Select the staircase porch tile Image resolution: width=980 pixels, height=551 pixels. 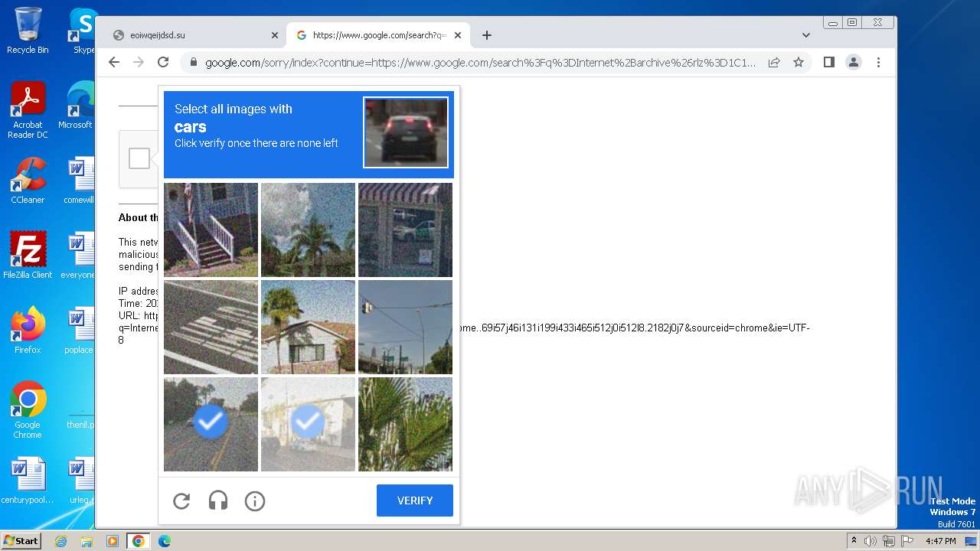point(211,230)
